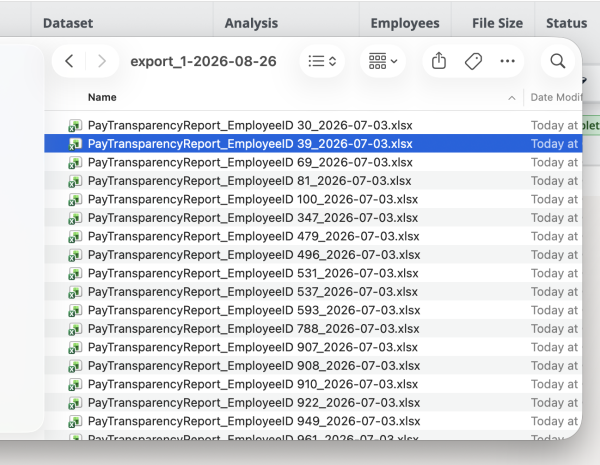Click Excel icon of EmployeeID 908 file
The width and height of the screenshot is (600, 465).
click(x=75, y=366)
